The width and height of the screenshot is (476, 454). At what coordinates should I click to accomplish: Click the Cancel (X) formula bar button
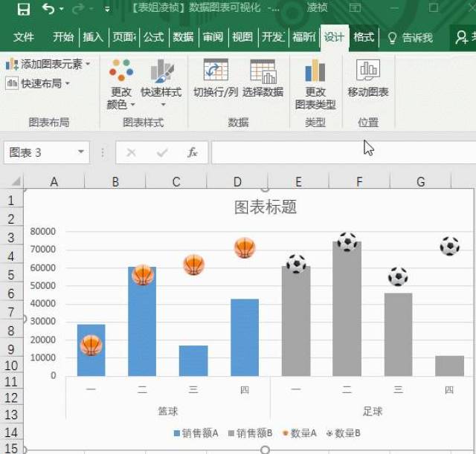point(131,152)
